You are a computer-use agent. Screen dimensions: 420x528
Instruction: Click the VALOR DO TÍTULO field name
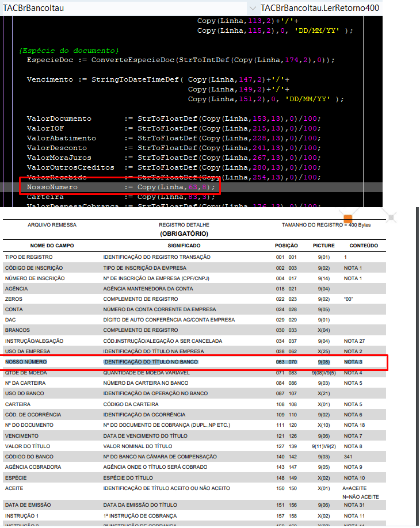[27, 446]
